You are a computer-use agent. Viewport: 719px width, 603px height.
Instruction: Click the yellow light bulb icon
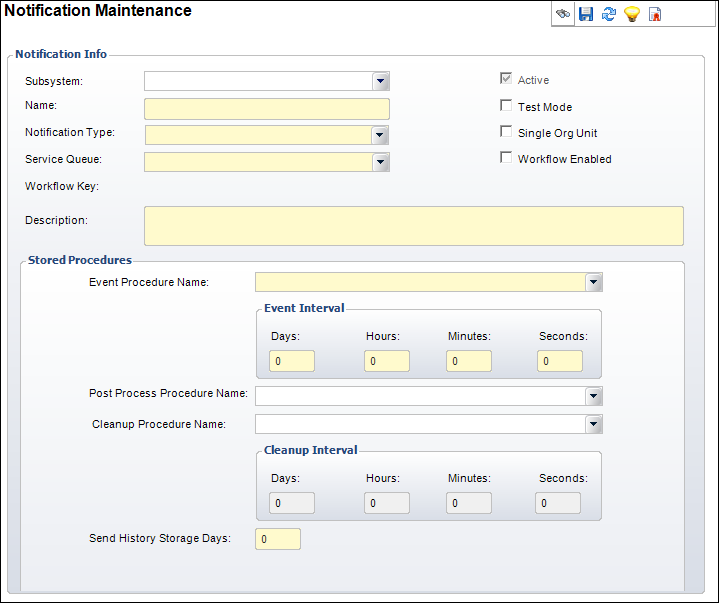[x=631, y=14]
